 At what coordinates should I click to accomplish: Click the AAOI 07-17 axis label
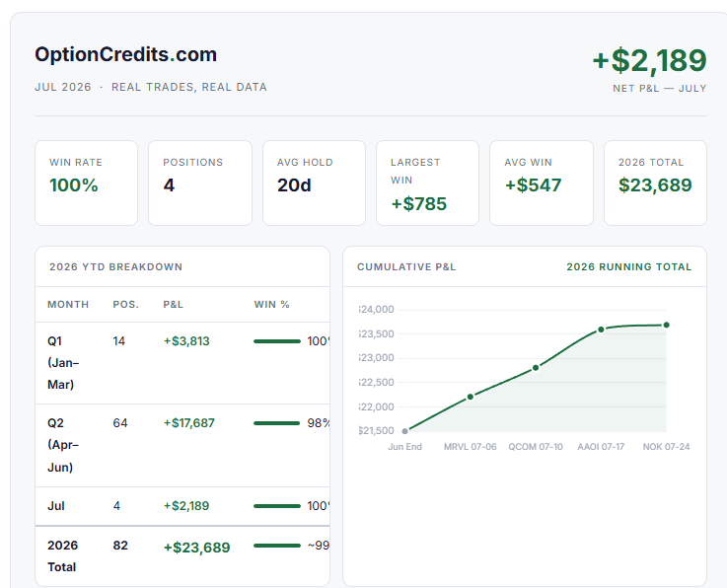(601, 447)
